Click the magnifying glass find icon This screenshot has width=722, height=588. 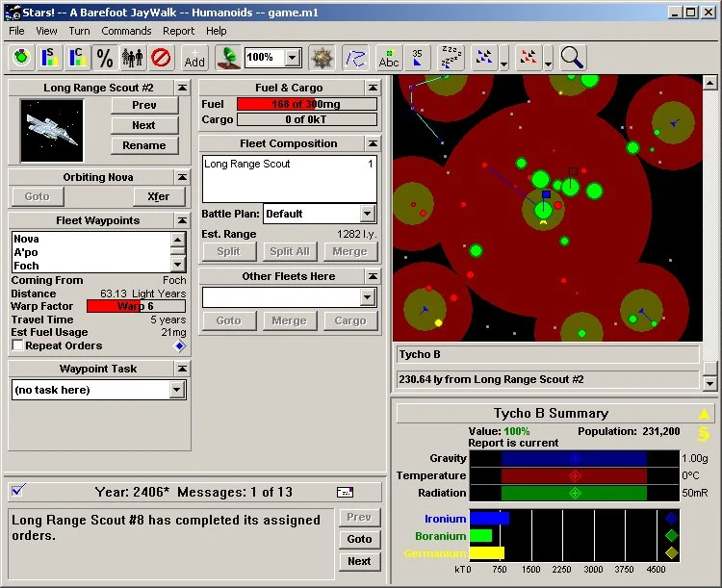pos(572,58)
